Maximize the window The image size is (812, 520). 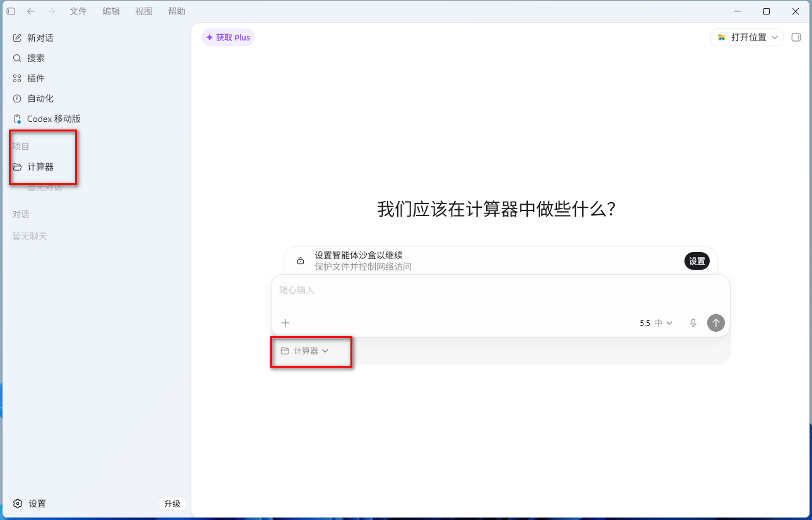point(767,11)
